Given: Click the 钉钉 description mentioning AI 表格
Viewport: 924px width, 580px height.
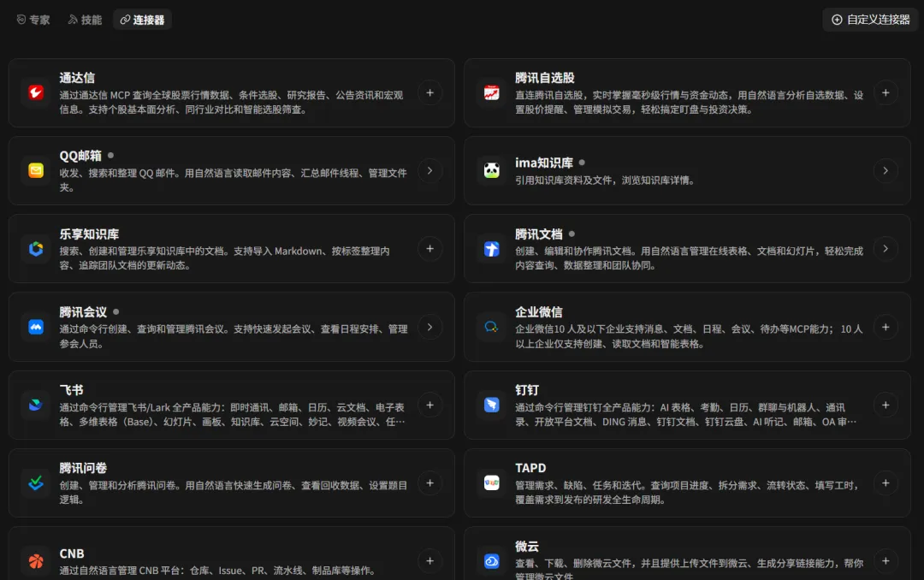Looking at the screenshot, I should coord(686,414).
